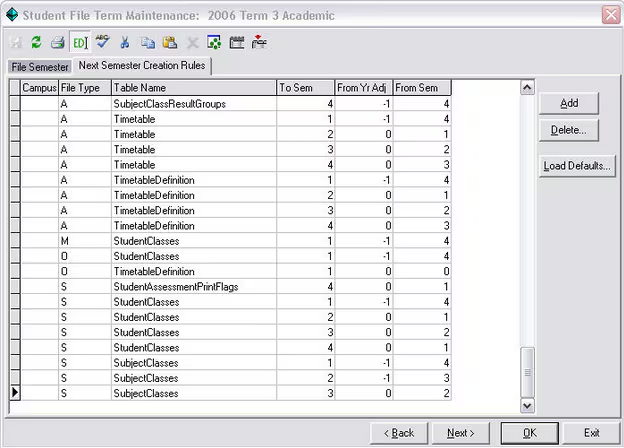Click the row selector for SubjectClassResultGroups row

pyautogui.click(x=15, y=104)
